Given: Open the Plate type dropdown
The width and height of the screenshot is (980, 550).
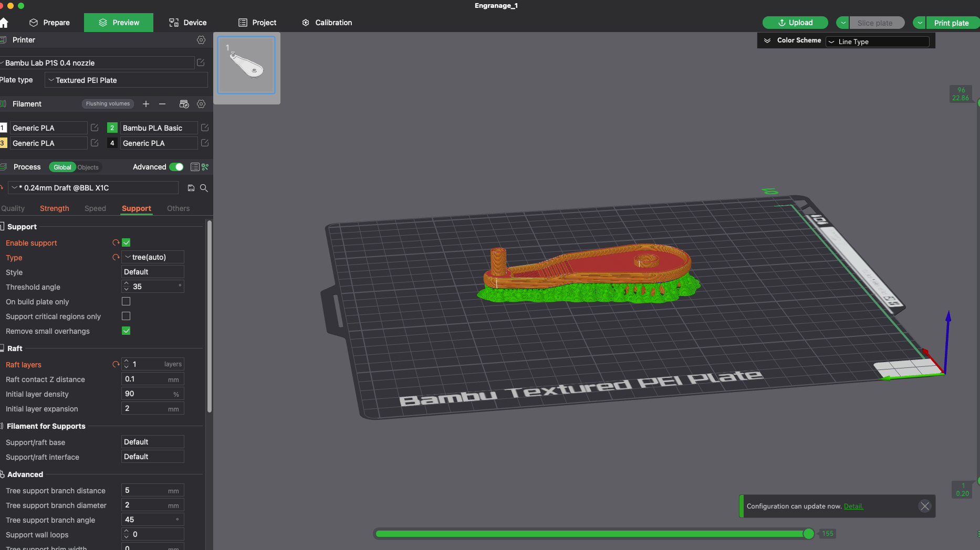Looking at the screenshot, I should (126, 80).
